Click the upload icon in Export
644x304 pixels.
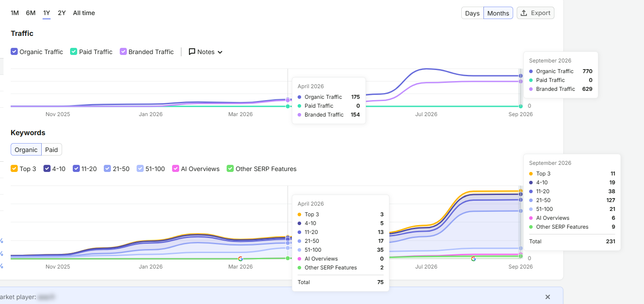point(524,13)
